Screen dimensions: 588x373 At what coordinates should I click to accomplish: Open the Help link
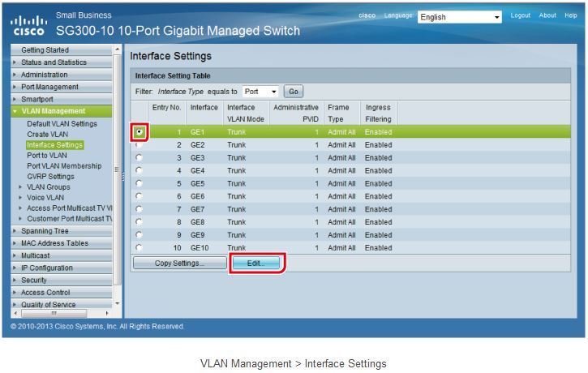[570, 15]
